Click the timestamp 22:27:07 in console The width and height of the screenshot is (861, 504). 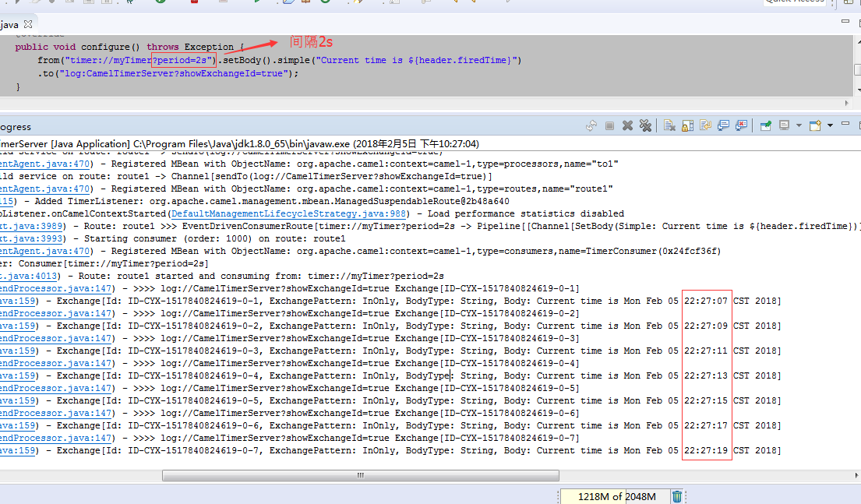coord(706,301)
